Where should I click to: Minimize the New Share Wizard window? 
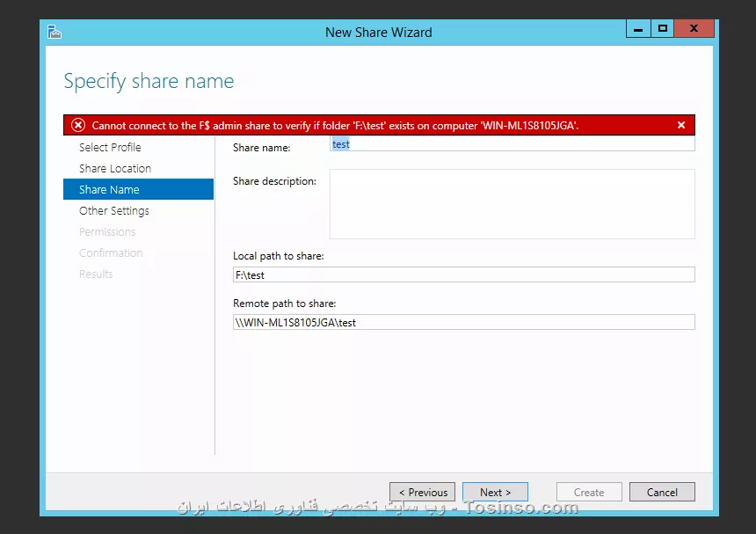pos(638,28)
